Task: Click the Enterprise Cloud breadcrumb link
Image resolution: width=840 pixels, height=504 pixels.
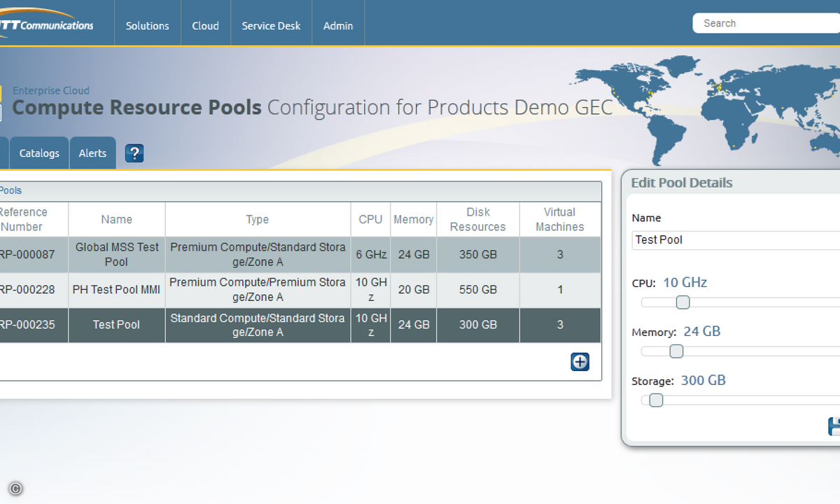Action: point(51,90)
